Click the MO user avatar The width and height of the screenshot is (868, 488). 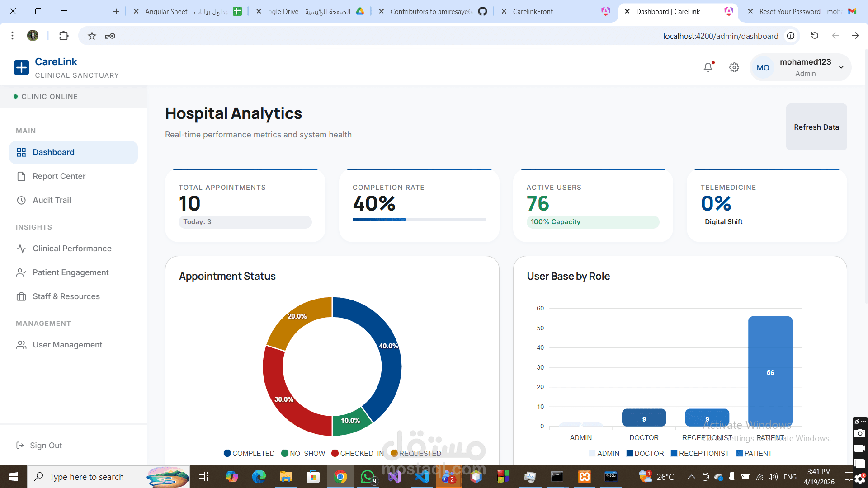(763, 68)
